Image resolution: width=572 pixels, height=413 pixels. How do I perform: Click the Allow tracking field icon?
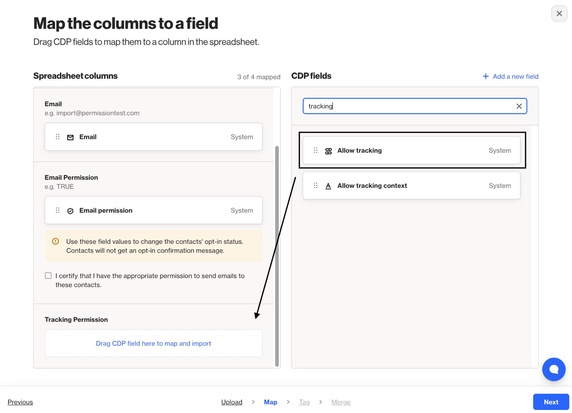[x=328, y=151]
